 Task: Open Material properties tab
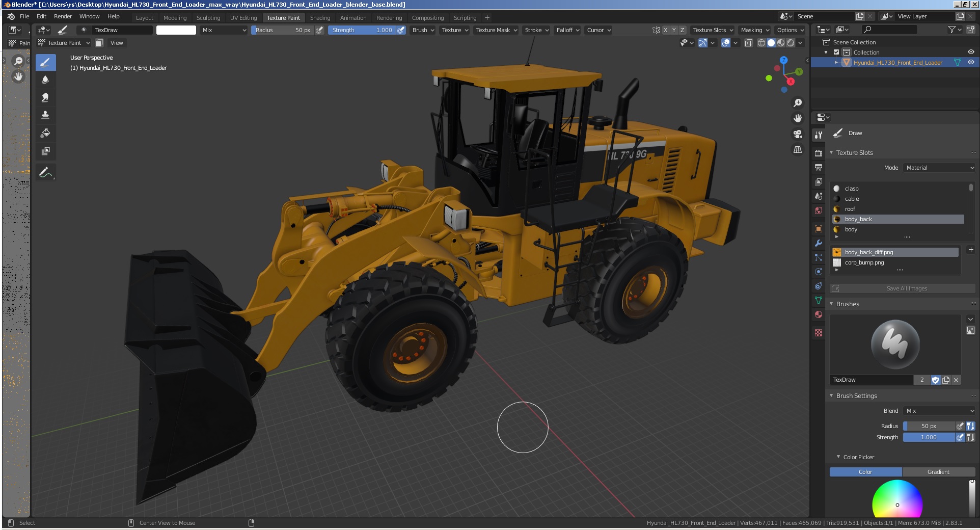[x=819, y=314]
